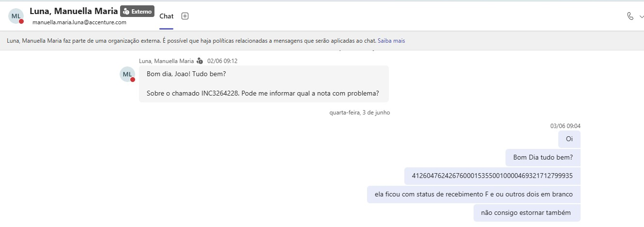Switch to the Chat tab

tap(167, 16)
